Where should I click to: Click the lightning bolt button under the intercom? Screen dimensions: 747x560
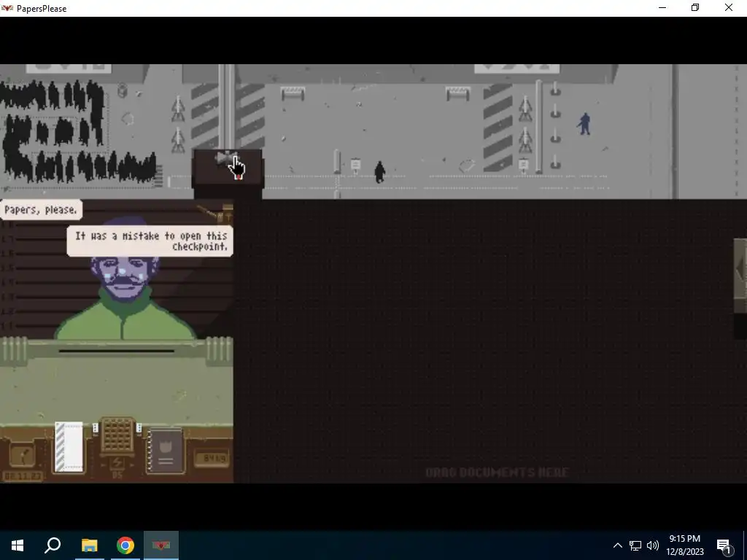click(x=117, y=463)
